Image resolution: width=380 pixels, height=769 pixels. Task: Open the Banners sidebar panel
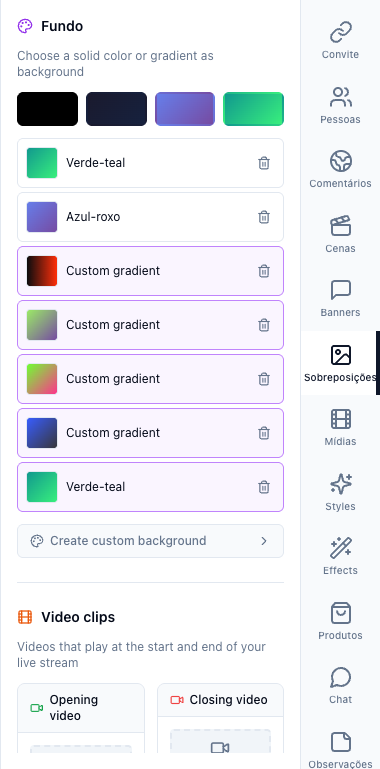click(x=340, y=298)
